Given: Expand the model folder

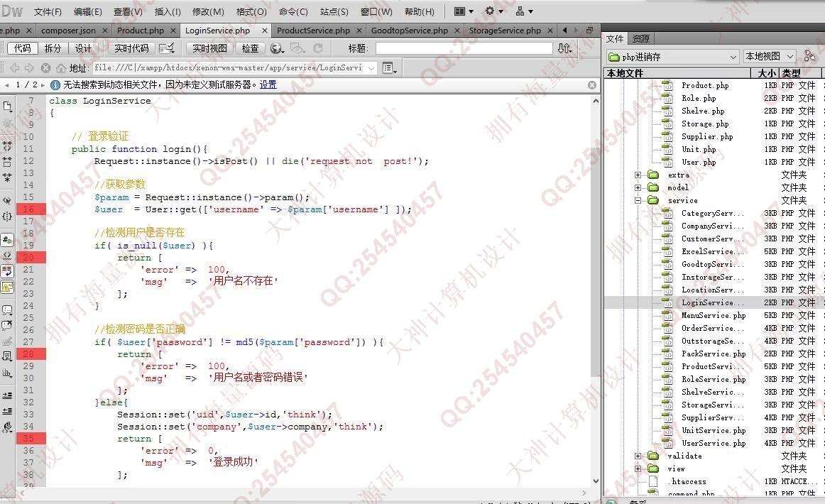Looking at the screenshot, I should coord(638,187).
